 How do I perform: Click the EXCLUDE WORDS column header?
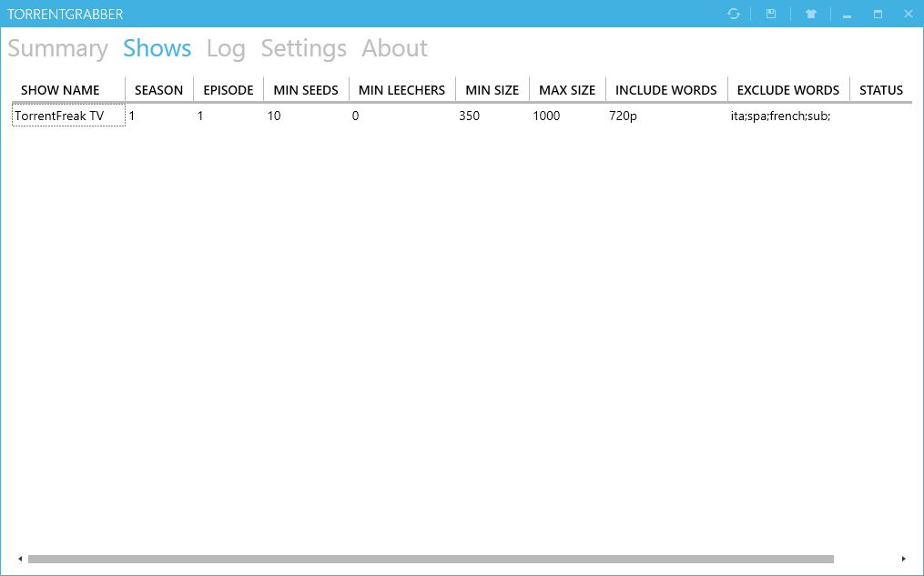(x=788, y=89)
